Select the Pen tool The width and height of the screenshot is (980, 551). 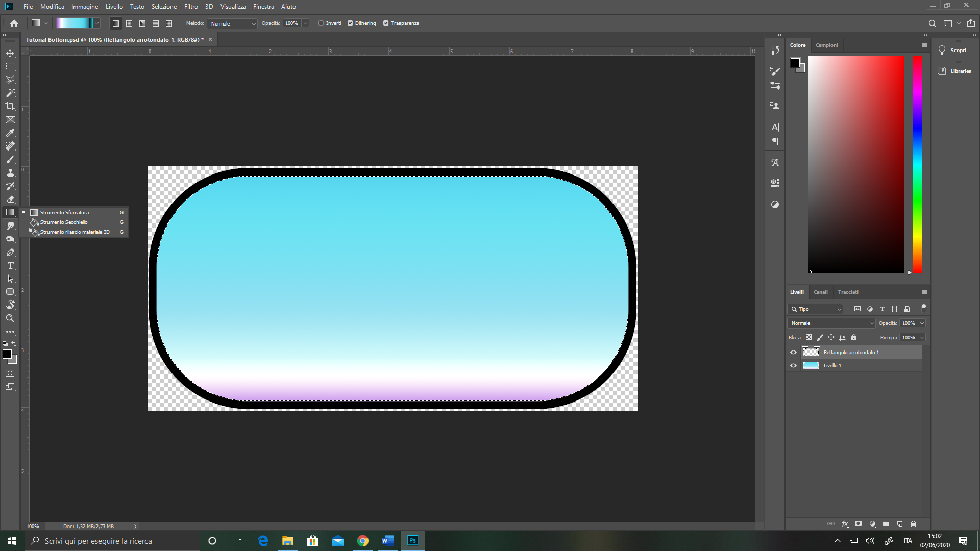tap(10, 252)
